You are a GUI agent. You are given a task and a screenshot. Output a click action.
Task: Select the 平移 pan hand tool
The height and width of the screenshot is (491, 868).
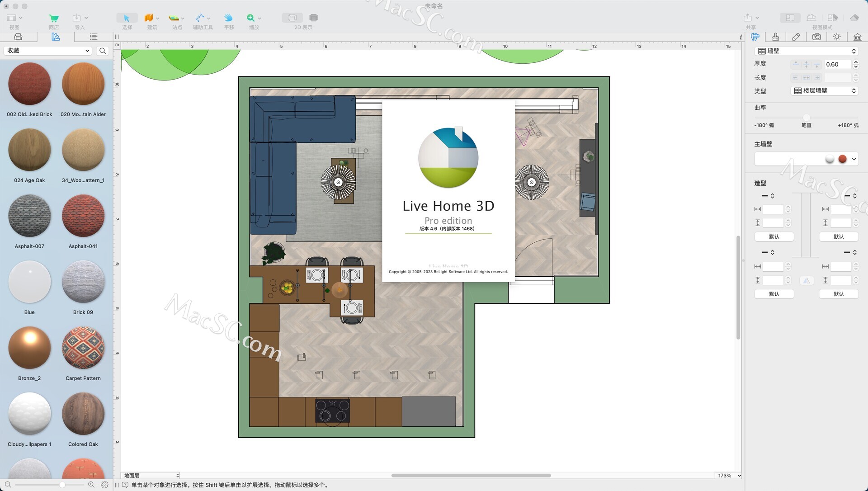(228, 18)
